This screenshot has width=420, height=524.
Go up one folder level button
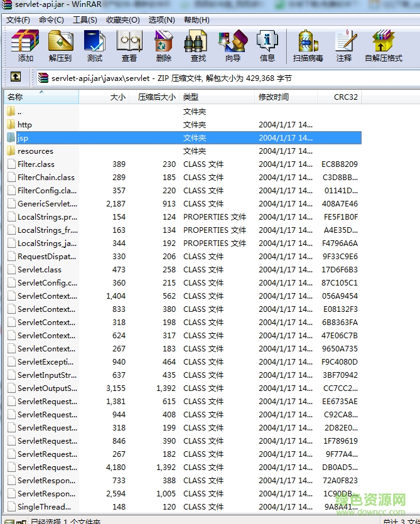point(16,77)
